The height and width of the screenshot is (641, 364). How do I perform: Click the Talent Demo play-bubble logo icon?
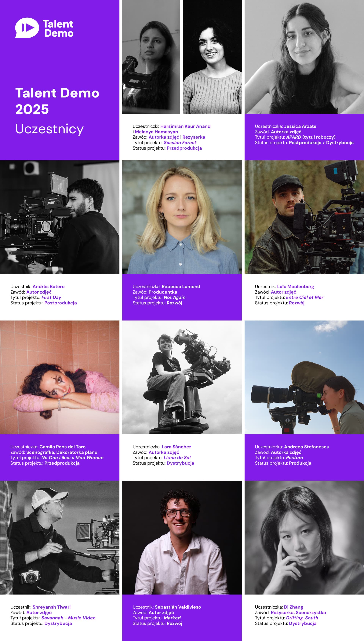click(27, 28)
